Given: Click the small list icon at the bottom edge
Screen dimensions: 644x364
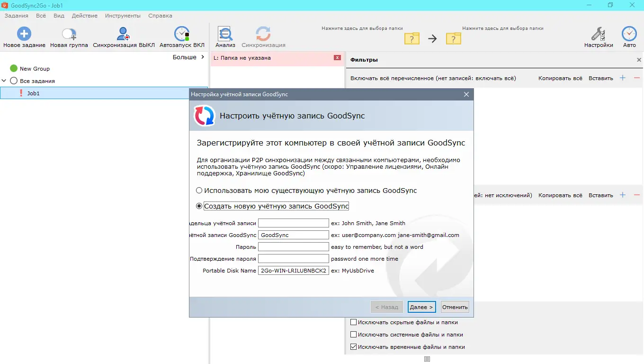Looking at the screenshot, I should pos(427,359).
